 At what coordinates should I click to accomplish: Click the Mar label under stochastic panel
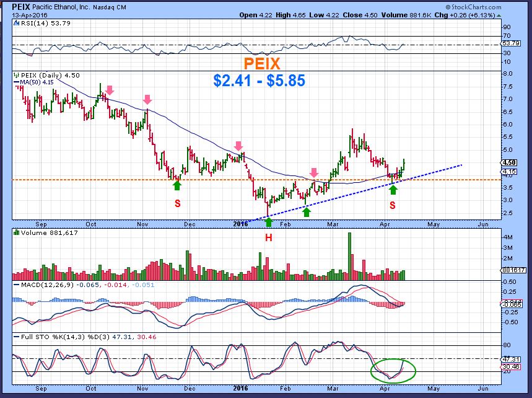coord(333,388)
